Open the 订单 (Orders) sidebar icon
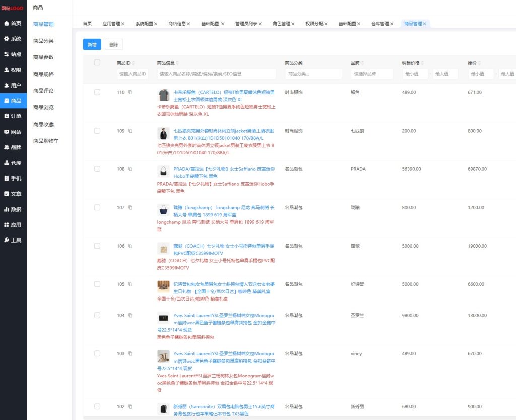Image resolution: width=516 pixels, height=420 pixels. pyautogui.click(x=7, y=116)
